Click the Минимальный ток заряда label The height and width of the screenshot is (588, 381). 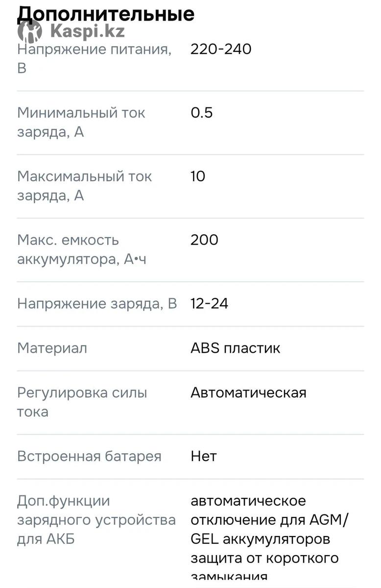(x=81, y=122)
